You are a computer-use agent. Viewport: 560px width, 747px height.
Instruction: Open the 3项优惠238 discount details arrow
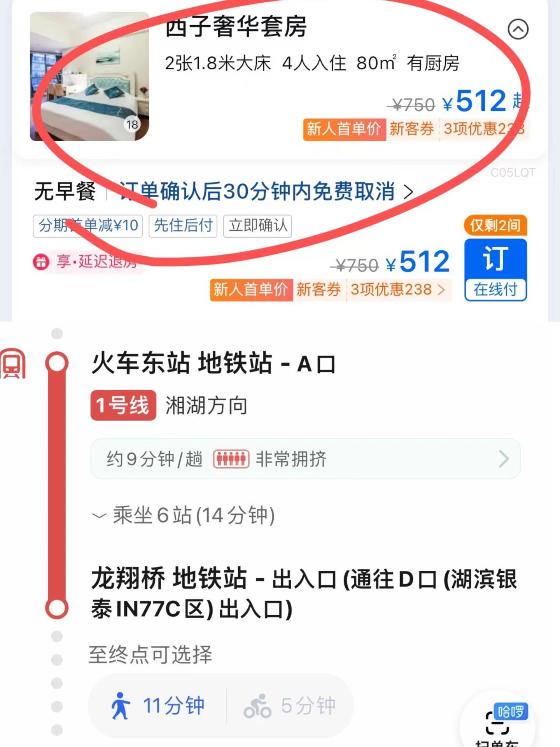click(441, 290)
